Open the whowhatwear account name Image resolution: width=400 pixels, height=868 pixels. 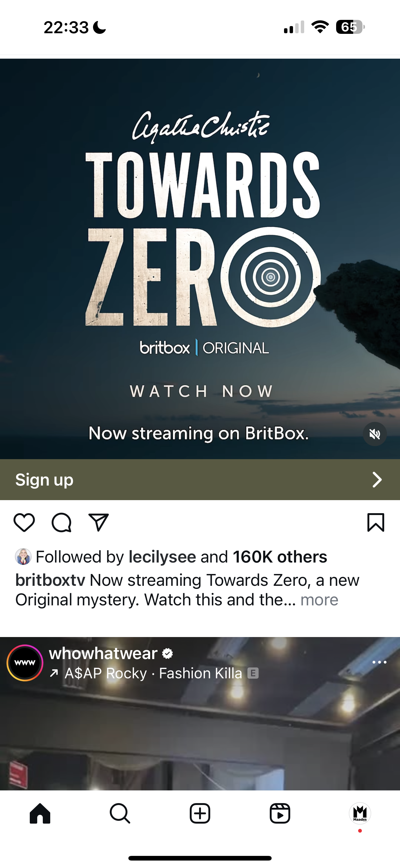(103, 653)
